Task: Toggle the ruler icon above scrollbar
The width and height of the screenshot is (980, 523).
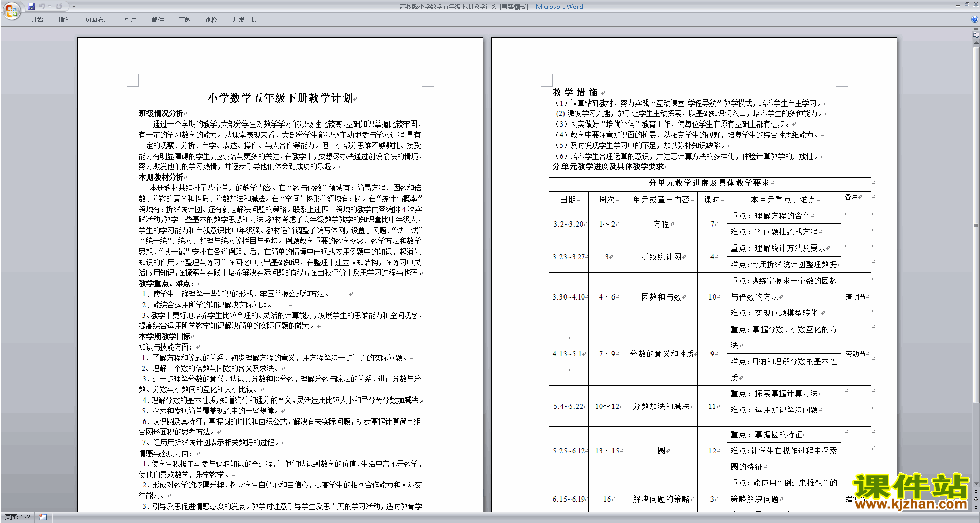Action: (x=976, y=35)
